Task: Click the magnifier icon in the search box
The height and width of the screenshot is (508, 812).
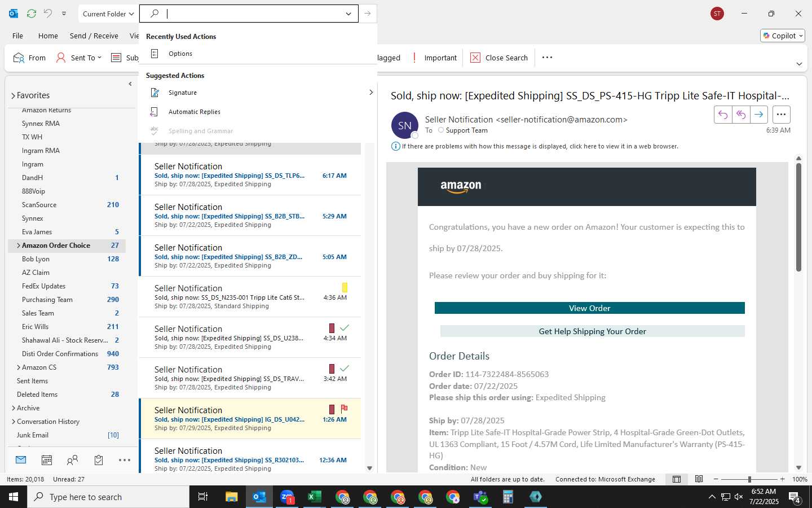Action: [155, 14]
